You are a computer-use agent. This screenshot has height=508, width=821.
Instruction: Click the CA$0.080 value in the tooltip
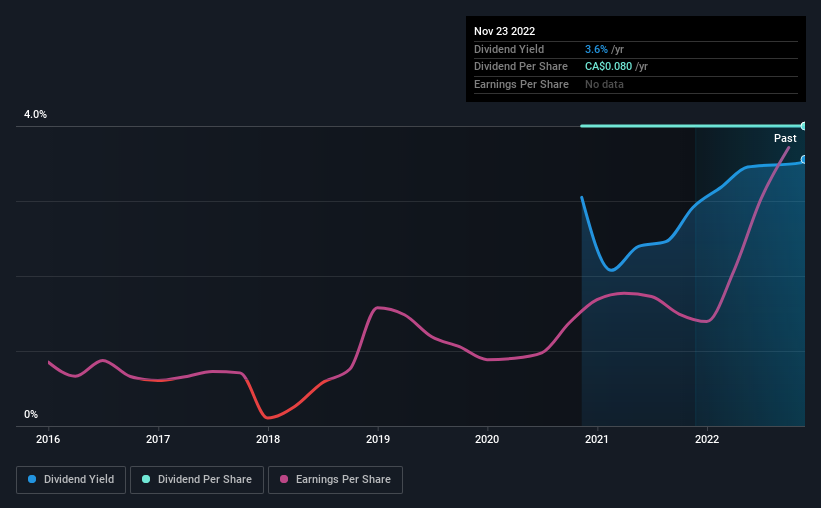tap(609, 67)
